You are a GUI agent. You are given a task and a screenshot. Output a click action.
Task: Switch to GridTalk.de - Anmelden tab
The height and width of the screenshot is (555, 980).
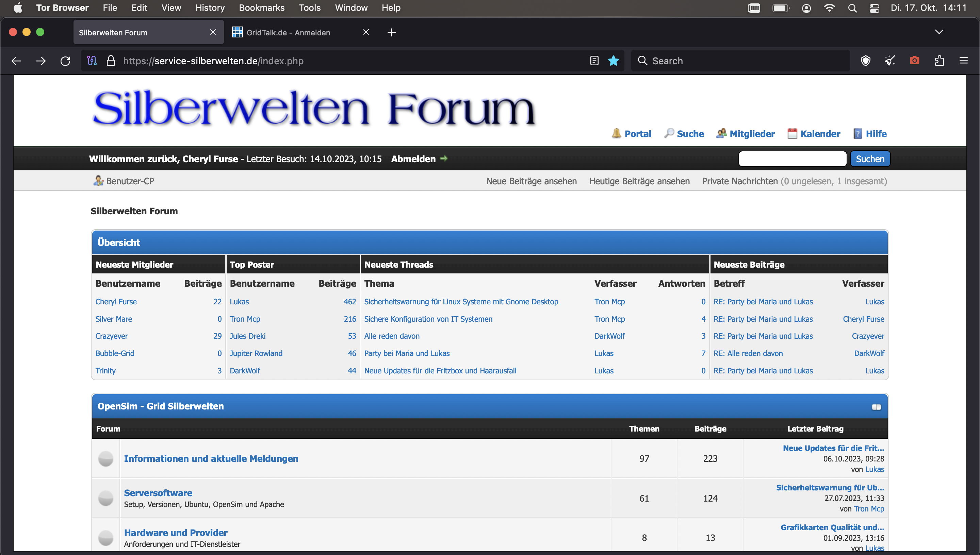coord(288,32)
